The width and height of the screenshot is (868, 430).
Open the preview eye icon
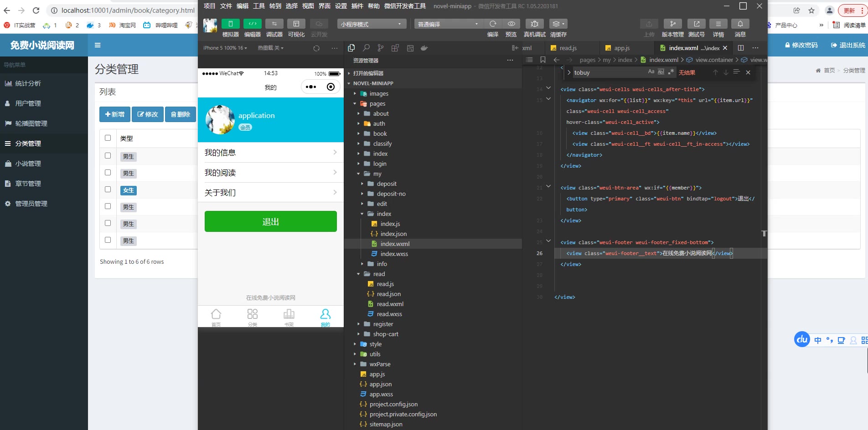click(x=511, y=24)
